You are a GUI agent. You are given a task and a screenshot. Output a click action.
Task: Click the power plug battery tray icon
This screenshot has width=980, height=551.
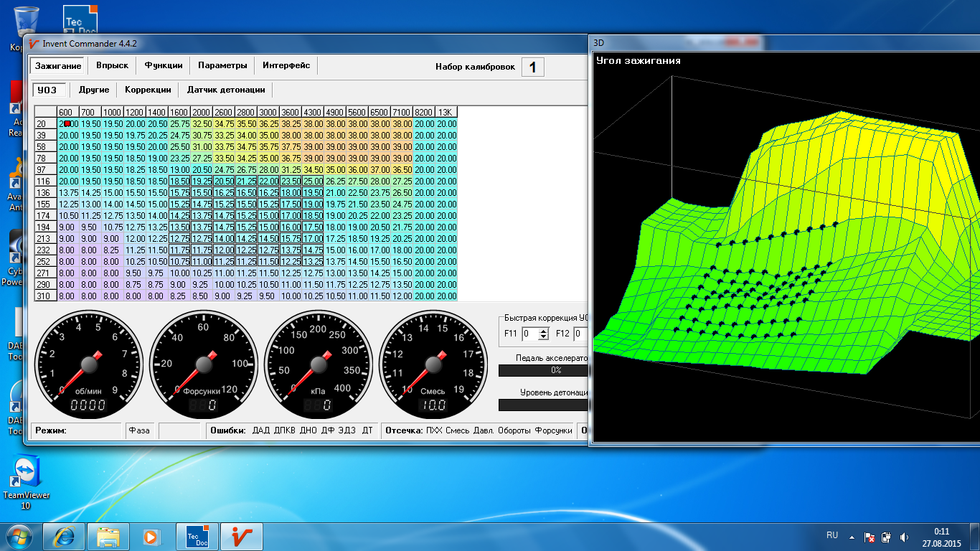[887, 537]
